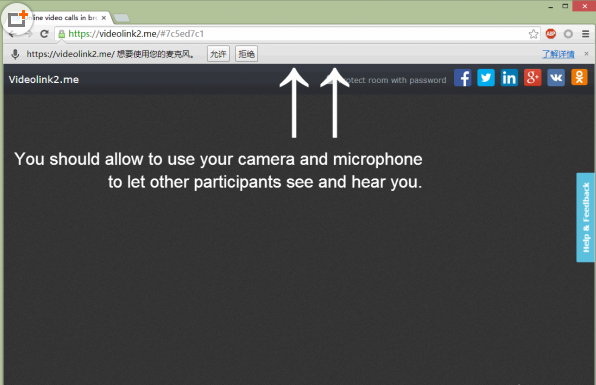Click the Facebook share icon

[x=463, y=78]
